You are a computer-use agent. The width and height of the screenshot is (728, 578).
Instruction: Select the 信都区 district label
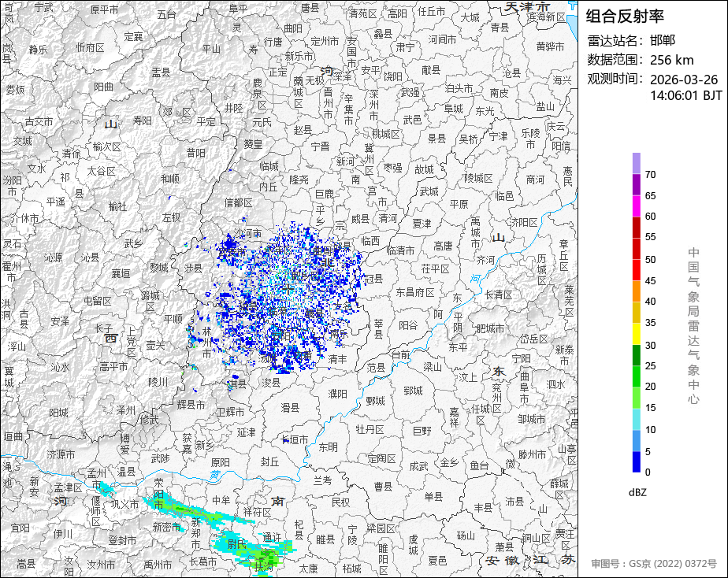click(x=238, y=202)
